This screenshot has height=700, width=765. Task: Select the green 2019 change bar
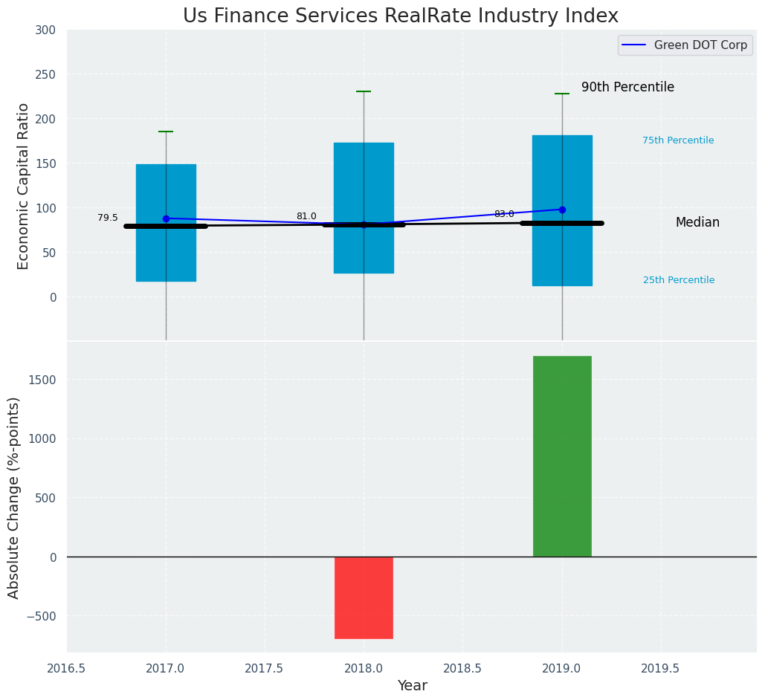(562, 456)
